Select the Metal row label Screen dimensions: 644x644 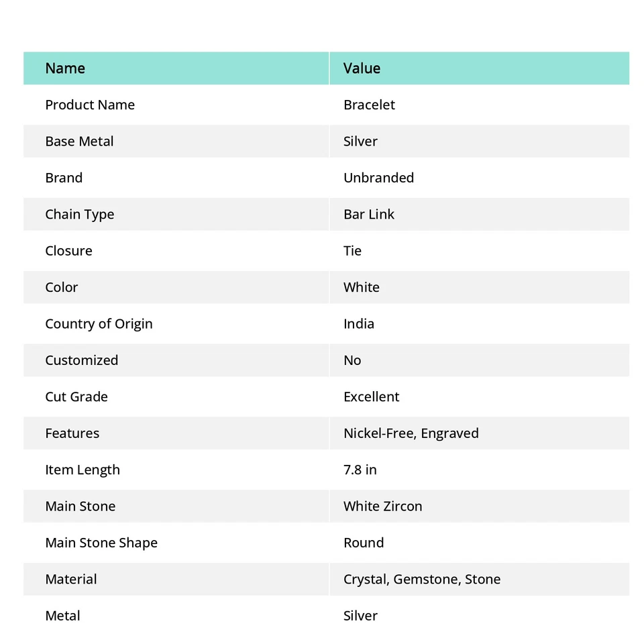pos(62,616)
